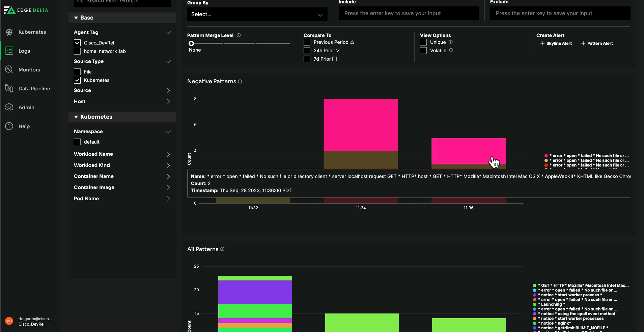Click the Edge Delta logo
Viewport: 644px width, 332px height.
pyautogui.click(x=26, y=10)
